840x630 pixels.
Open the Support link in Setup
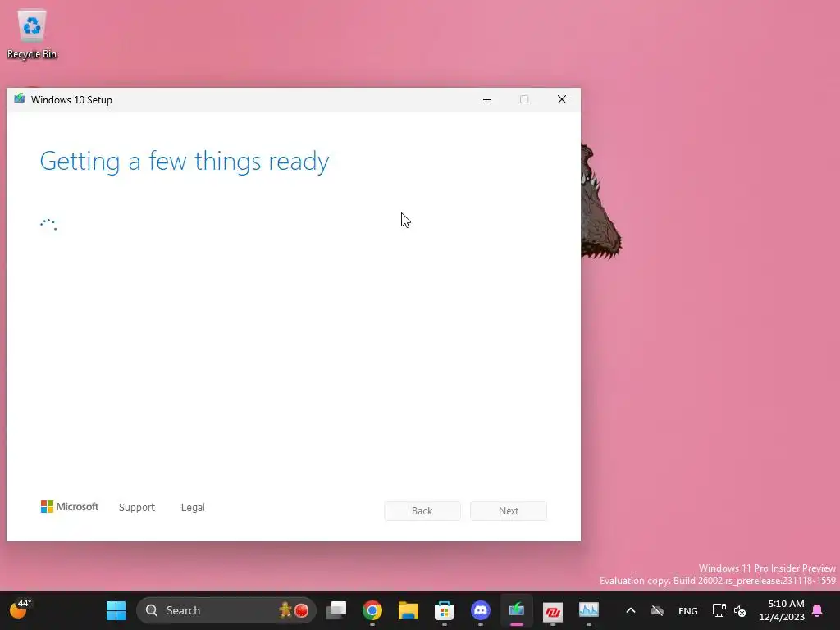[x=137, y=507]
